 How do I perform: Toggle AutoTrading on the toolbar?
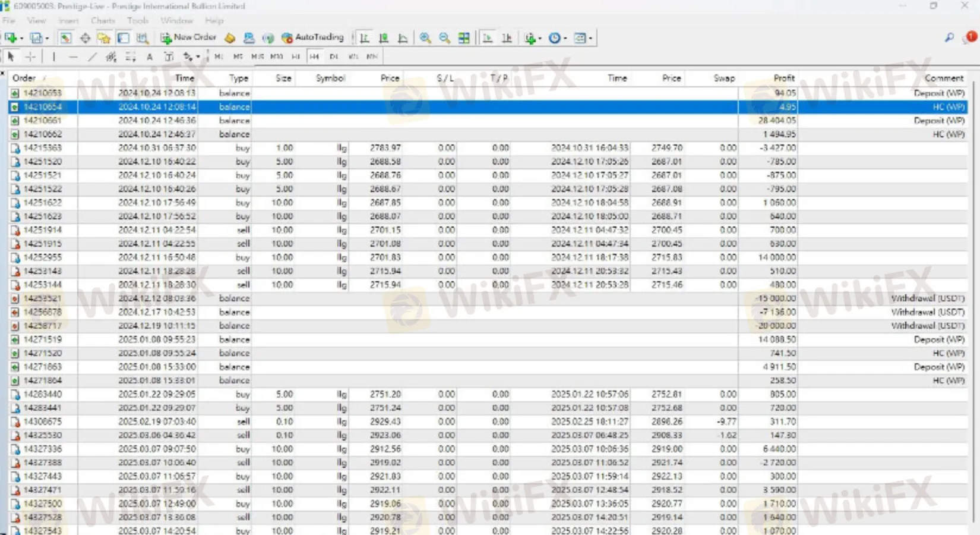pyautogui.click(x=312, y=37)
